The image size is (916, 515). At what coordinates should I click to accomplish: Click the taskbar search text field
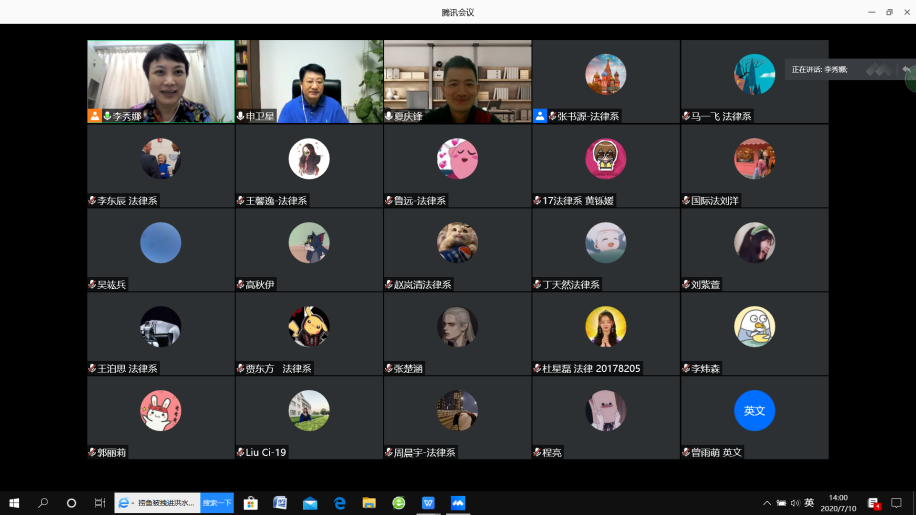165,503
